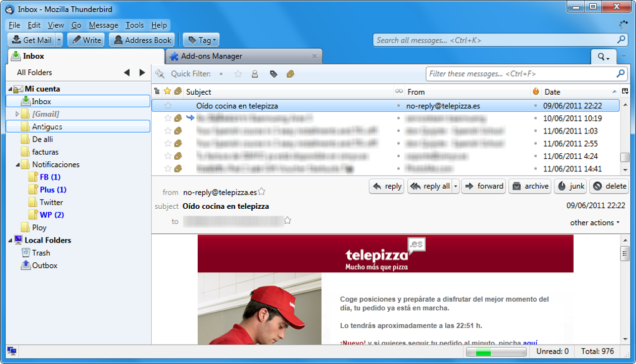Sort messages by From column
Screen dimensions: 636x364
pyautogui.click(x=467, y=92)
